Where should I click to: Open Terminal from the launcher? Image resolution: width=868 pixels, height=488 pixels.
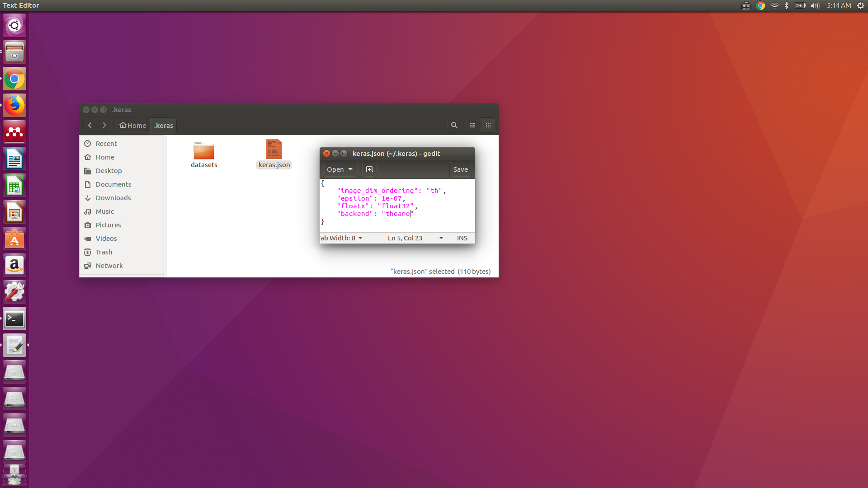(x=14, y=319)
